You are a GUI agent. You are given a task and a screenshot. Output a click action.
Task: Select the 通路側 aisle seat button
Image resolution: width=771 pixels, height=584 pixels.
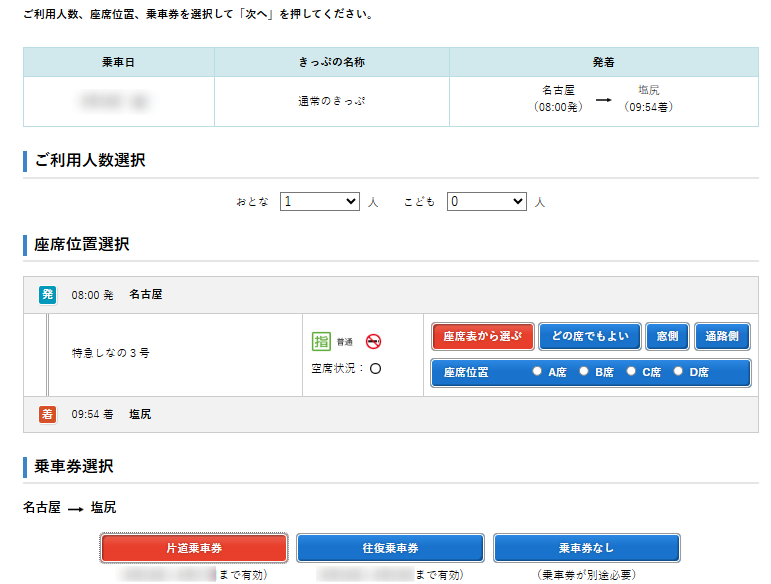click(722, 336)
